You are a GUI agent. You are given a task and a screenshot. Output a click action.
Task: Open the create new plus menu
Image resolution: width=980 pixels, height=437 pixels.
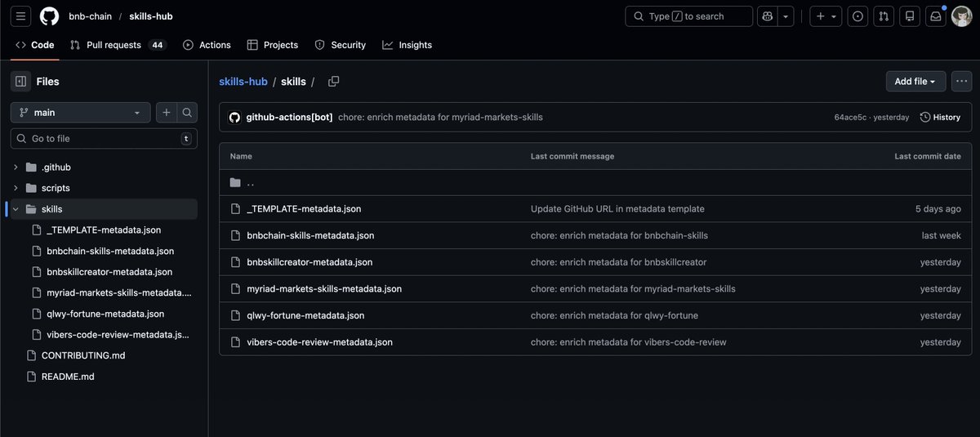pos(826,16)
